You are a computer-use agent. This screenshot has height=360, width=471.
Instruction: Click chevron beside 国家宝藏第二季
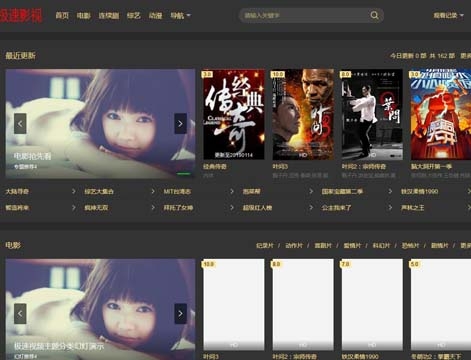pyautogui.click(x=390, y=191)
